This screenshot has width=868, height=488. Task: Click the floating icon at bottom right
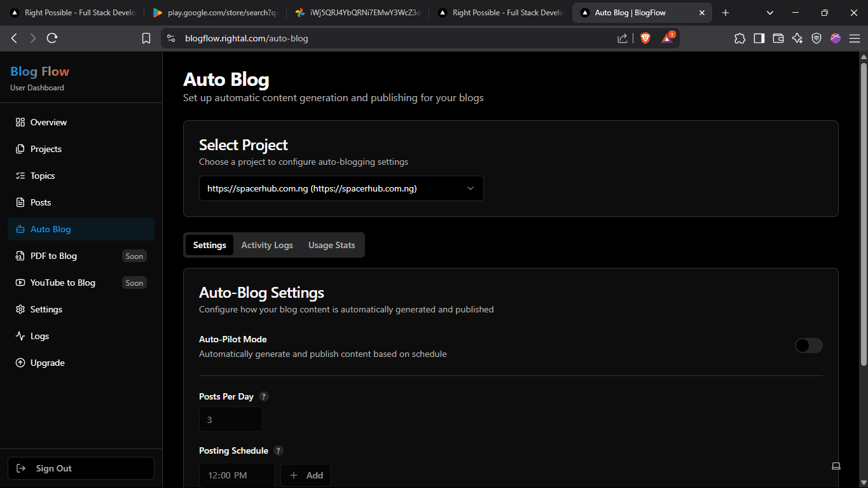point(836,466)
